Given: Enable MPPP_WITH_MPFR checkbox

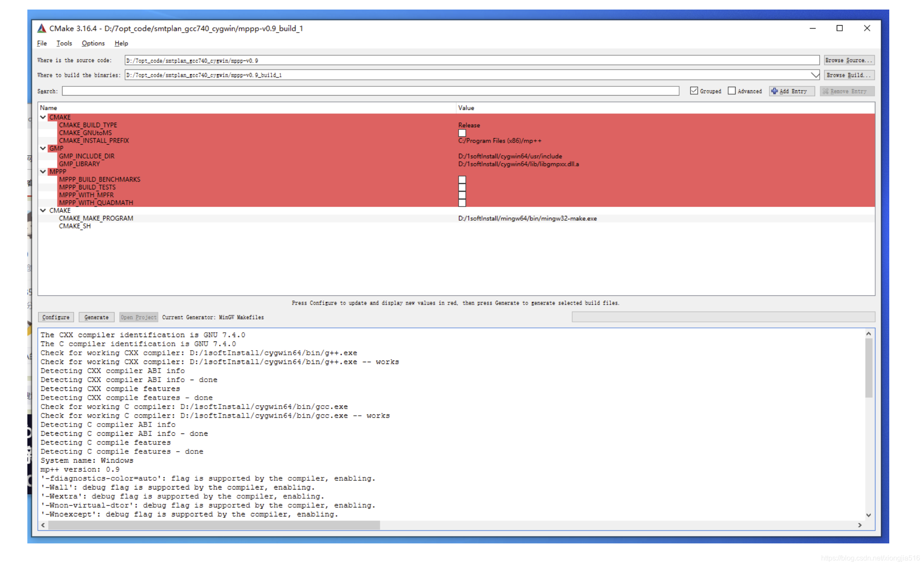Looking at the screenshot, I should point(462,195).
